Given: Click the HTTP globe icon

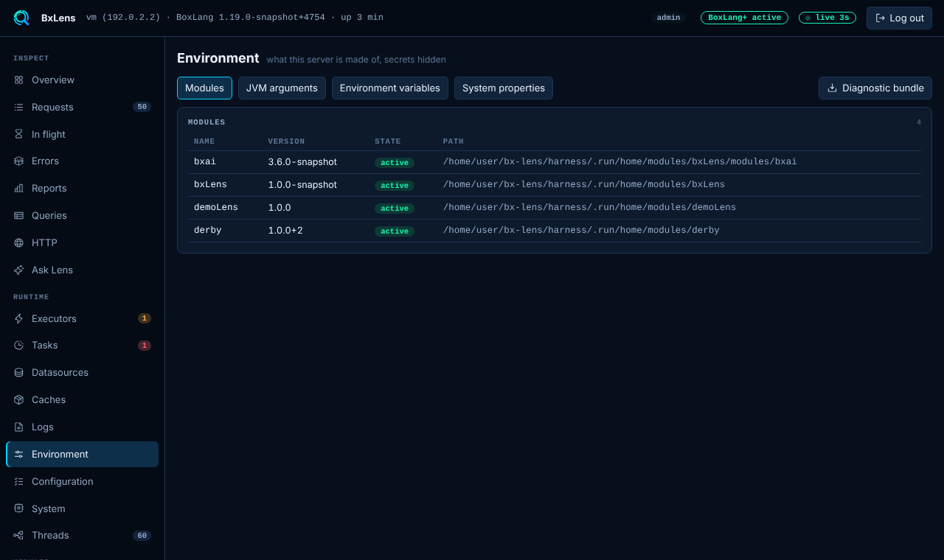Looking at the screenshot, I should pyautogui.click(x=18, y=242).
